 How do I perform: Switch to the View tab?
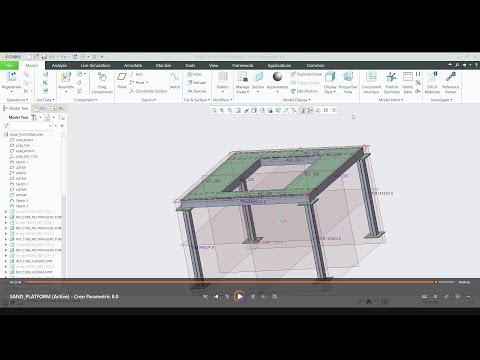click(x=213, y=65)
